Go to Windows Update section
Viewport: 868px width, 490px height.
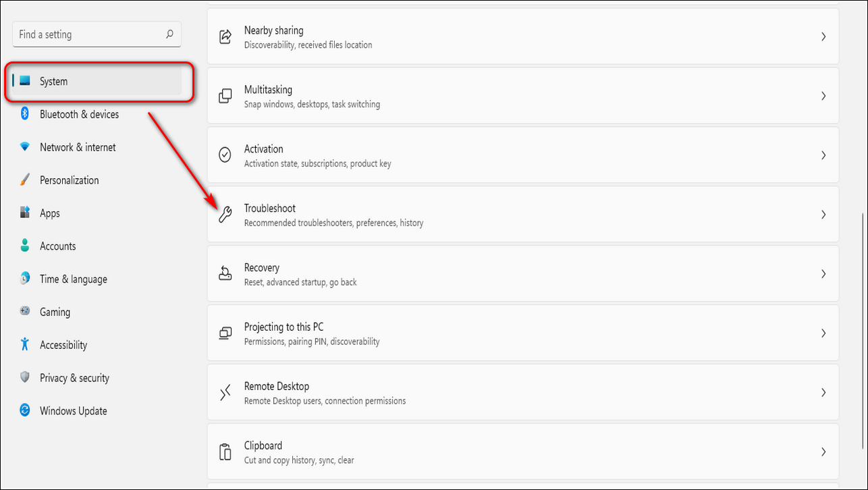tap(73, 411)
